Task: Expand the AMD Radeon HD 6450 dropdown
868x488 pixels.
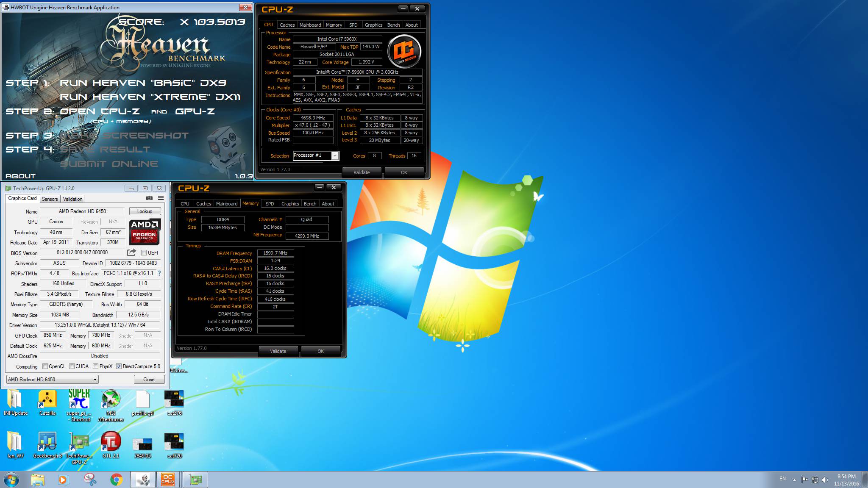Action: point(52,380)
